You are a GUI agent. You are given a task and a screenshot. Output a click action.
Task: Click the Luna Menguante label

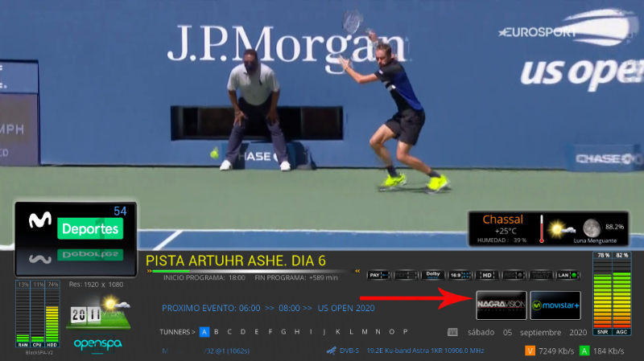coord(595,241)
